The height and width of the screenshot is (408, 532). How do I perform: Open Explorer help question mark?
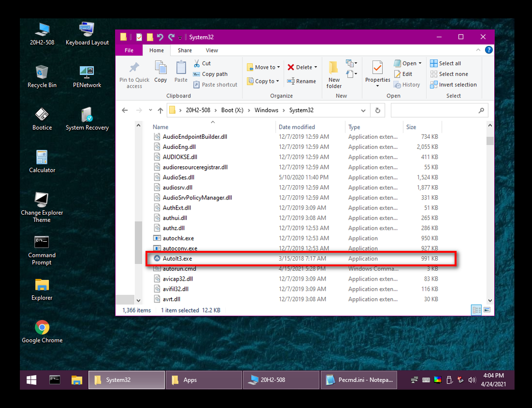(489, 50)
